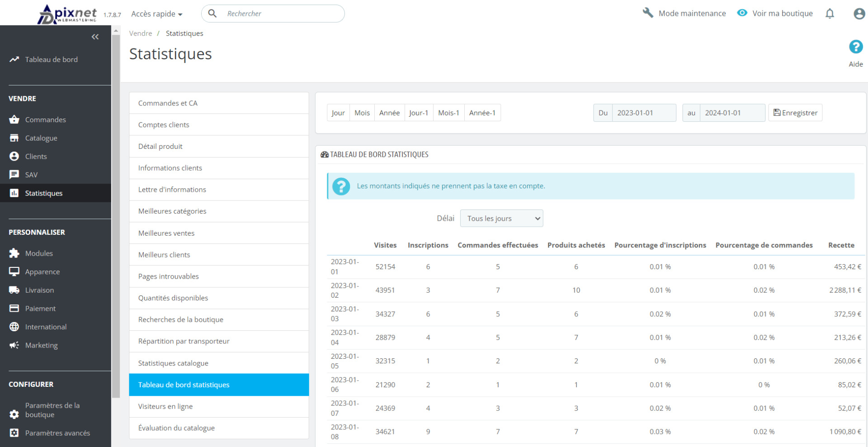Screen dimensions: 868x447
Task: Click the Recette column header
Action: 841,245
